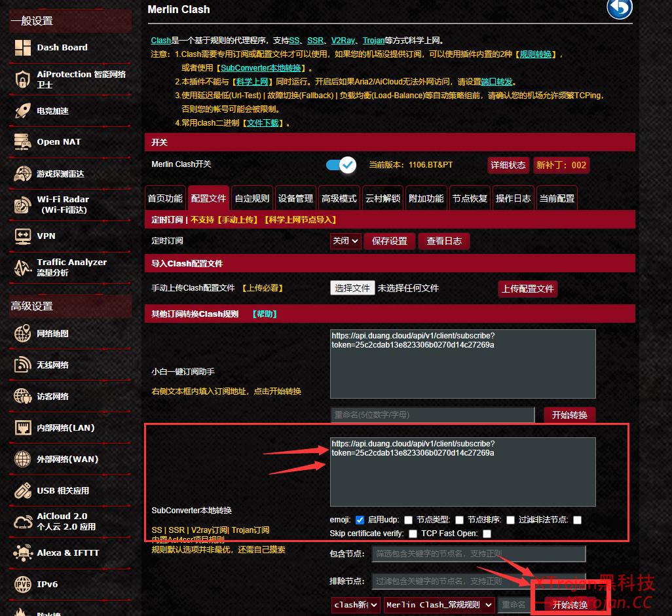
Task: Open Dash Board sidebar icon
Action: tap(23, 48)
